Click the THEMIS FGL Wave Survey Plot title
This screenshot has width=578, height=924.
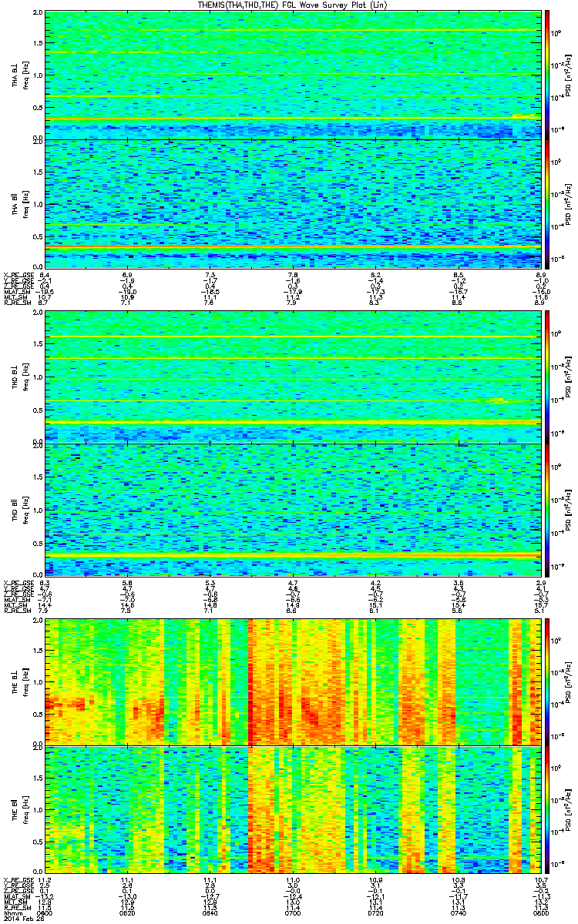[x=294, y=5]
